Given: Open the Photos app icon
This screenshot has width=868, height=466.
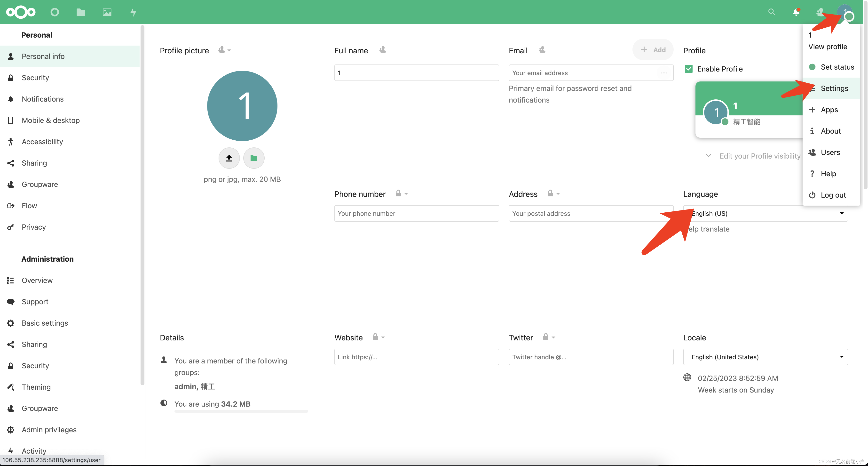Looking at the screenshot, I should [x=106, y=12].
